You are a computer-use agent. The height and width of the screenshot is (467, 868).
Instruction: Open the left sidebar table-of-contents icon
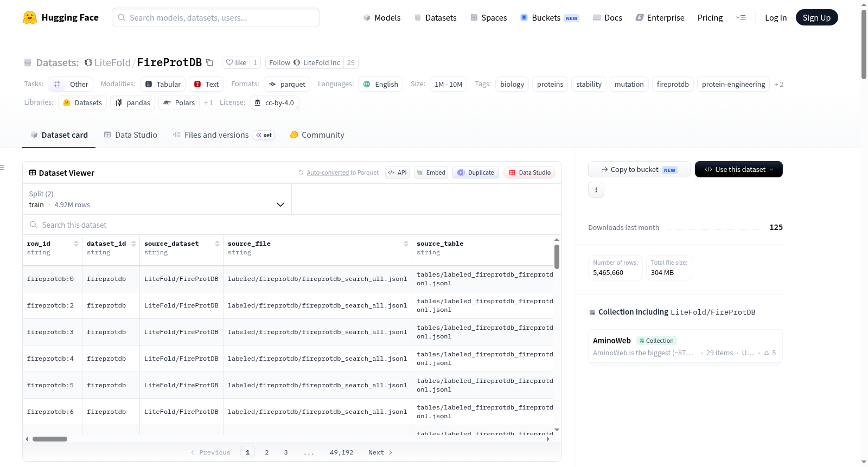pos(2,168)
